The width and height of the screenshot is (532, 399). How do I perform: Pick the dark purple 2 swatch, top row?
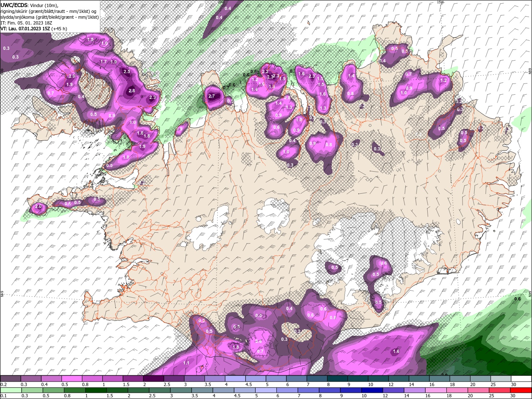pyautogui.click(x=153, y=379)
